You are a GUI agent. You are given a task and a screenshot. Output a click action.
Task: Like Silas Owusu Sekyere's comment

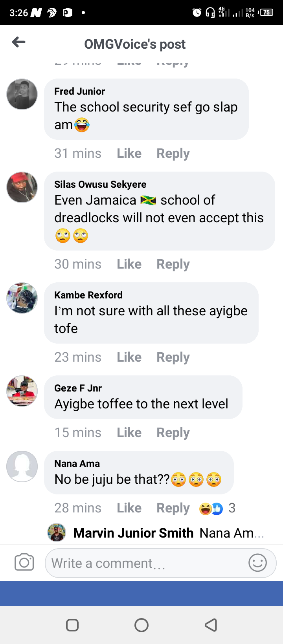pos(129,264)
